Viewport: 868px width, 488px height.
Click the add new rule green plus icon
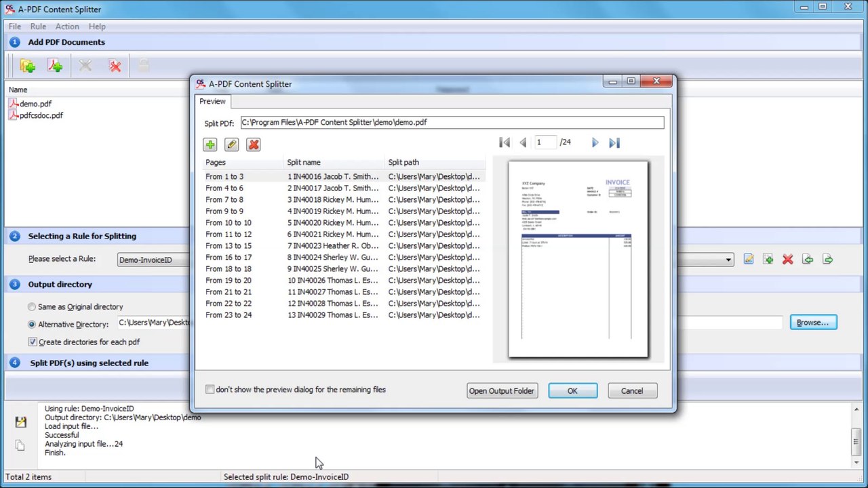coord(768,260)
